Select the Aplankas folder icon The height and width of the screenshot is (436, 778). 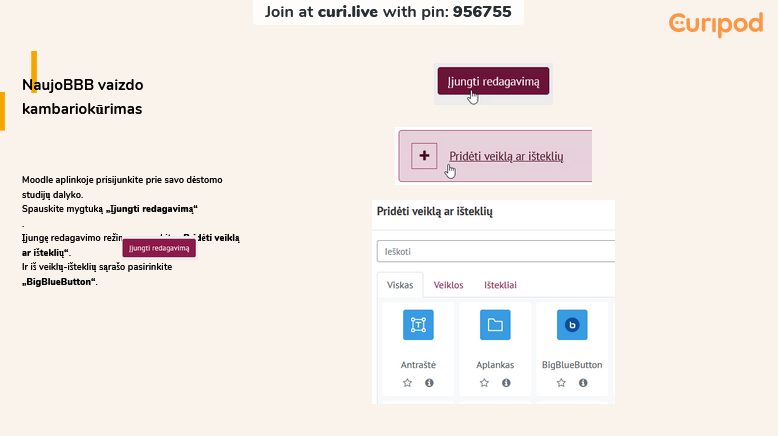pos(495,325)
